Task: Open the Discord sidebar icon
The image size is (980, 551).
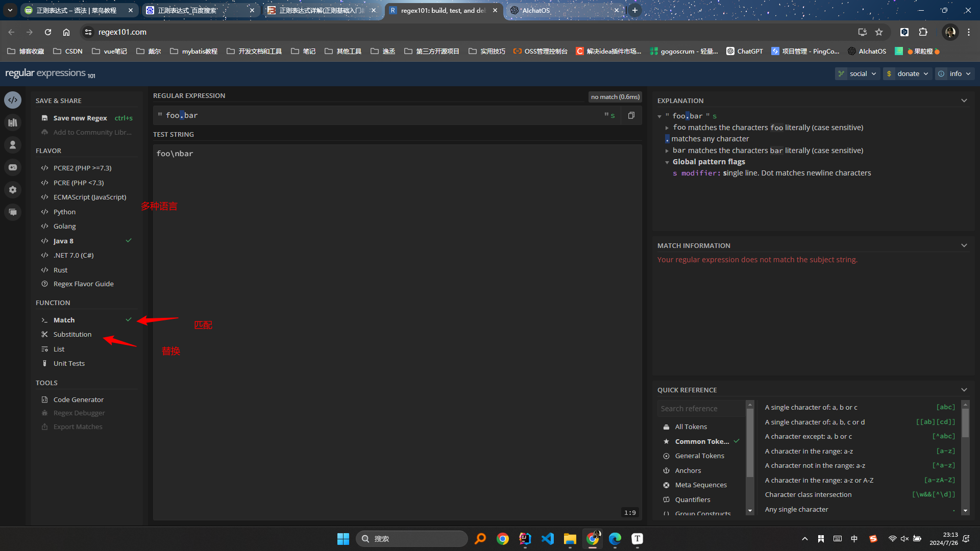Action: [13, 167]
